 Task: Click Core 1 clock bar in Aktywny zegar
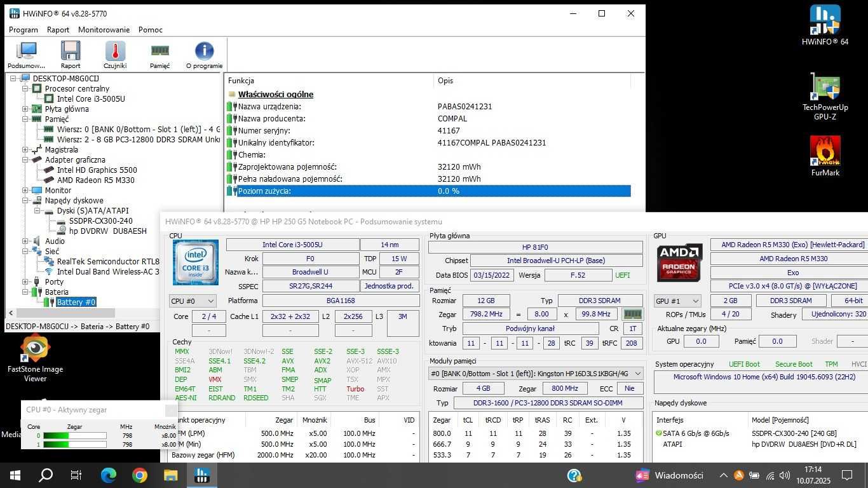point(74,444)
